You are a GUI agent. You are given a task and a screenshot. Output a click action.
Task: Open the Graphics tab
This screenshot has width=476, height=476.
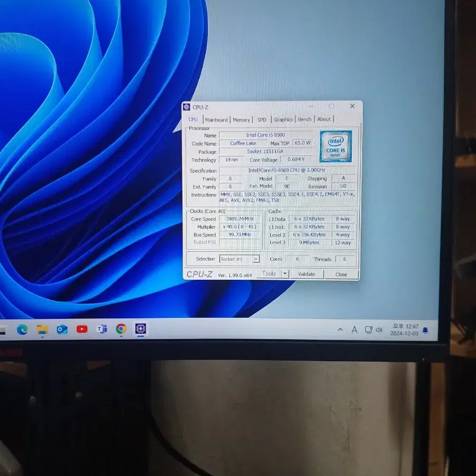click(x=283, y=120)
